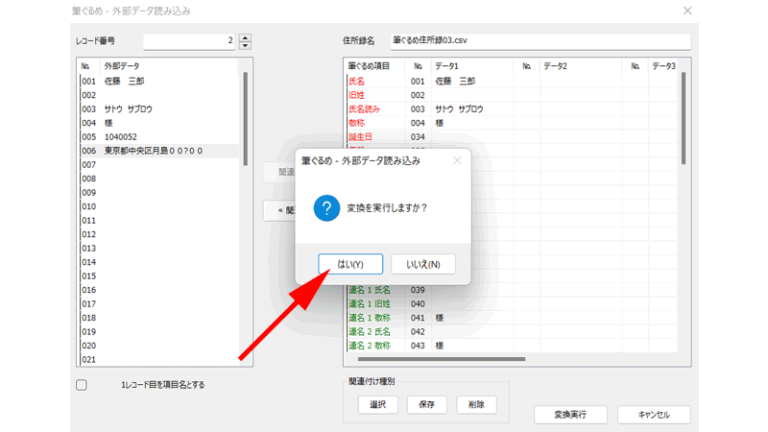Click the 住所録名 text field
This screenshot has width=768, height=432.
point(540,41)
